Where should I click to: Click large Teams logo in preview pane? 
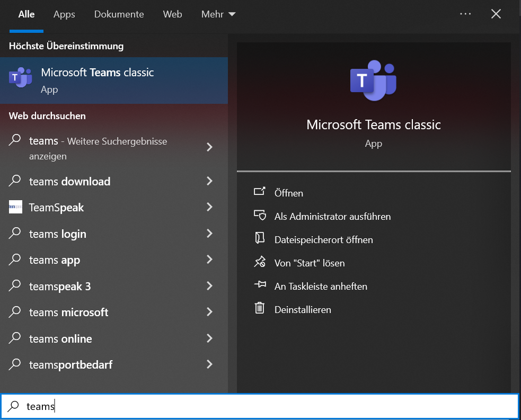click(x=374, y=81)
